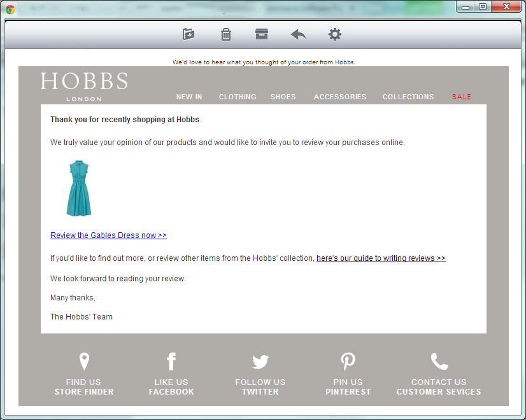Open the red Sale link
Viewport: 526px width, 420px height.
click(462, 97)
